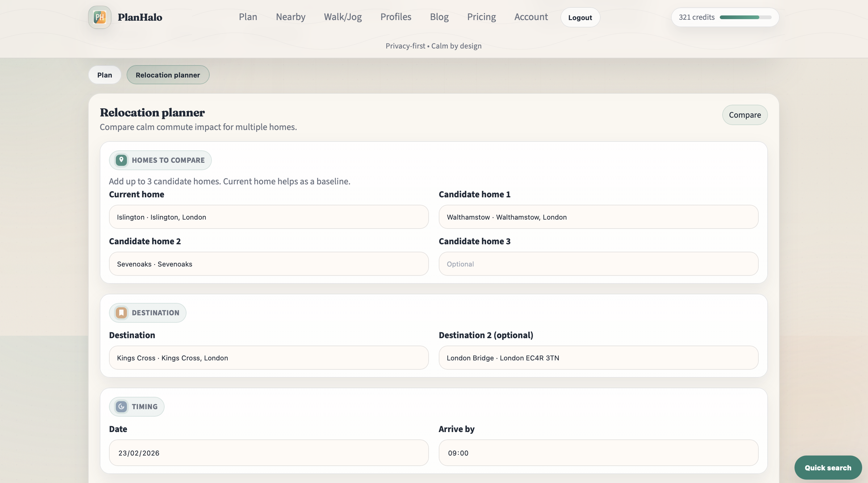This screenshot has height=483, width=868.
Task: Click the map pin icon beside HOMES TO COMPARE
Action: tap(121, 160)
